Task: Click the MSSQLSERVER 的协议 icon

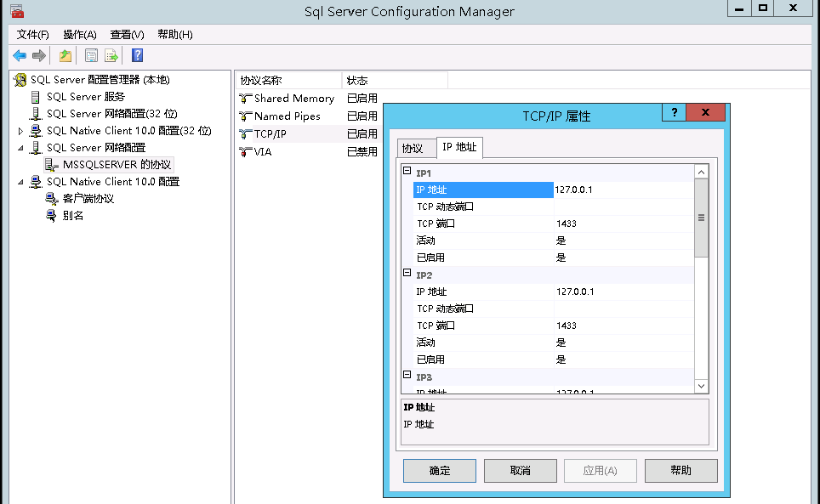Action: pos(51,165)
